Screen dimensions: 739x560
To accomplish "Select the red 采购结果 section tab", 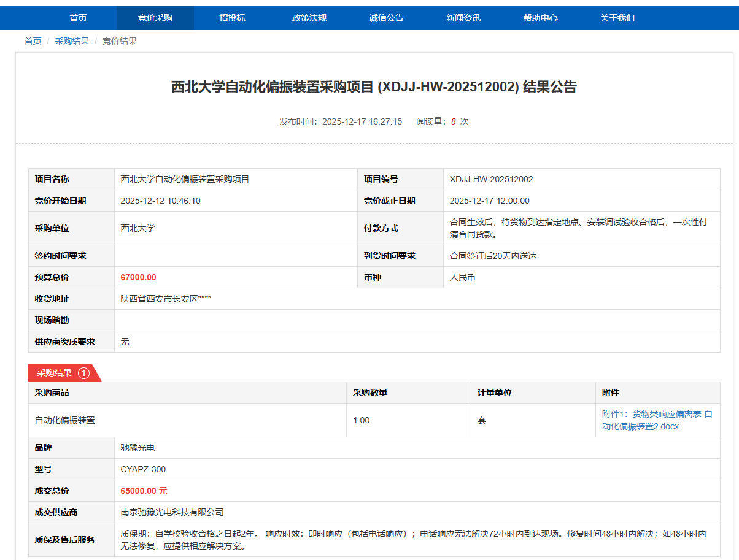I will tap(54, 373).
